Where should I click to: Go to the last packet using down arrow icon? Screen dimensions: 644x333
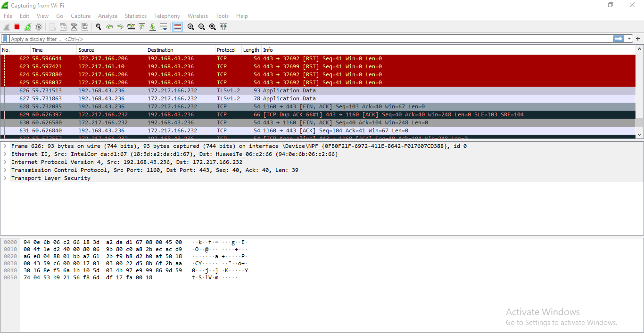pos(153,27)
